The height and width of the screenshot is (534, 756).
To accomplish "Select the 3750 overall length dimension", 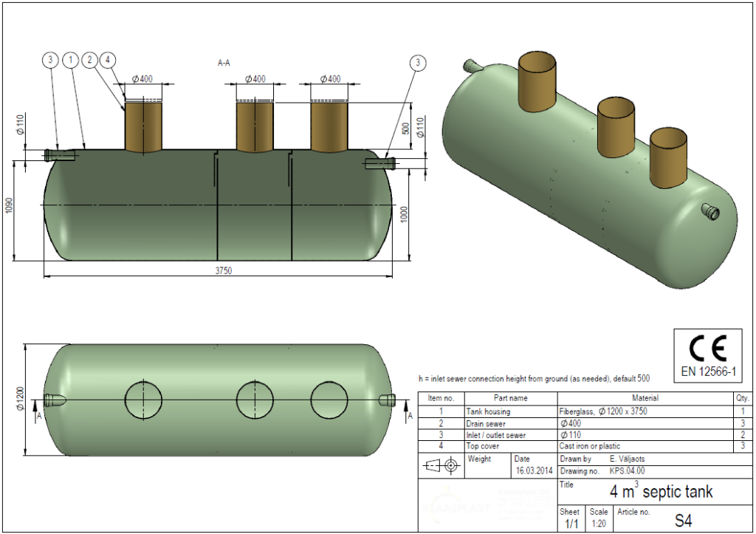I will [224, 271].
